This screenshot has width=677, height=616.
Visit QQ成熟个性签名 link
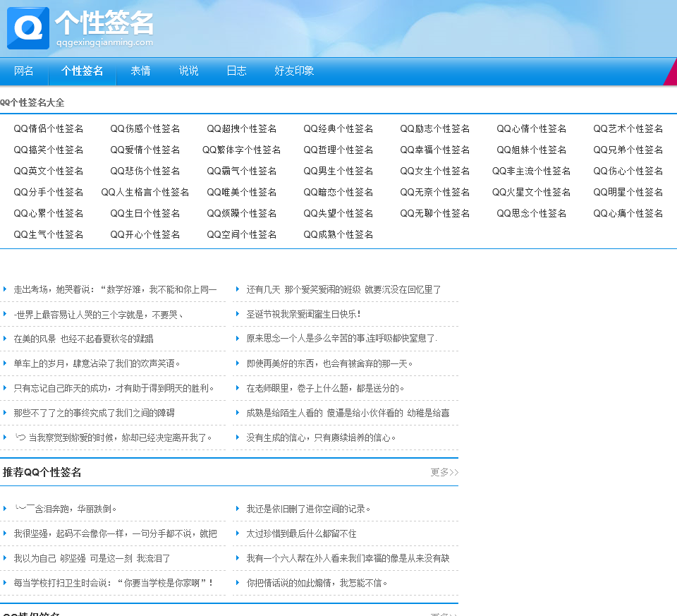click(x=338, y=234)
